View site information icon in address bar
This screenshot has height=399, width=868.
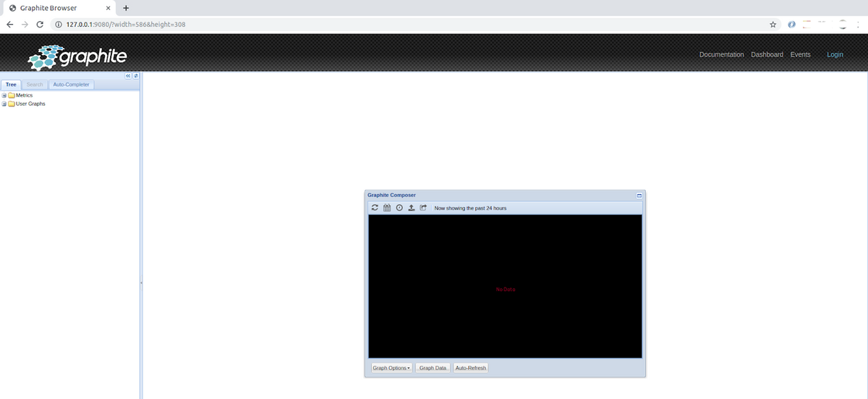tap(58, 24)
